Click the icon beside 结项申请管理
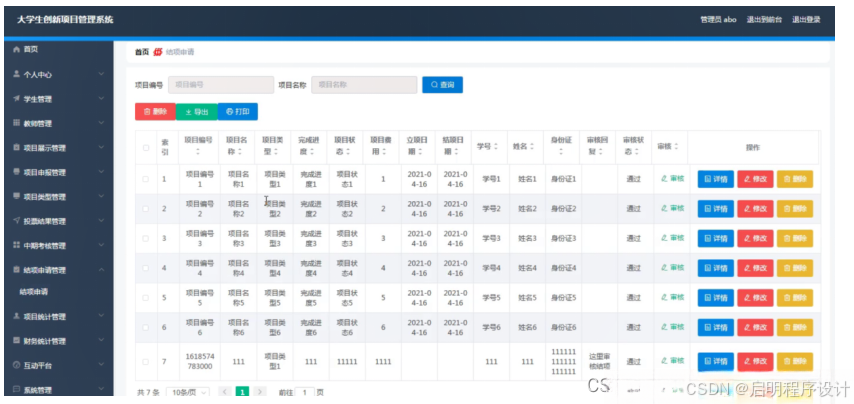The image size is (854, 404). tap(16, 270)
